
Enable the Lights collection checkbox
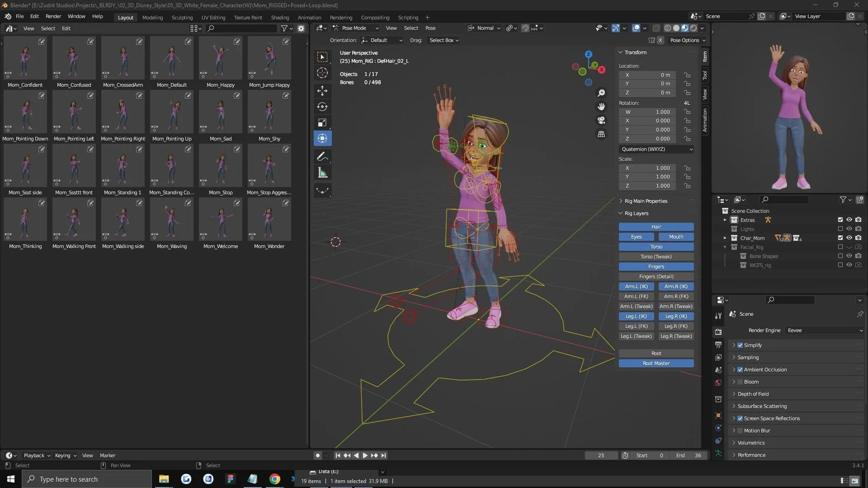point(840,228)
